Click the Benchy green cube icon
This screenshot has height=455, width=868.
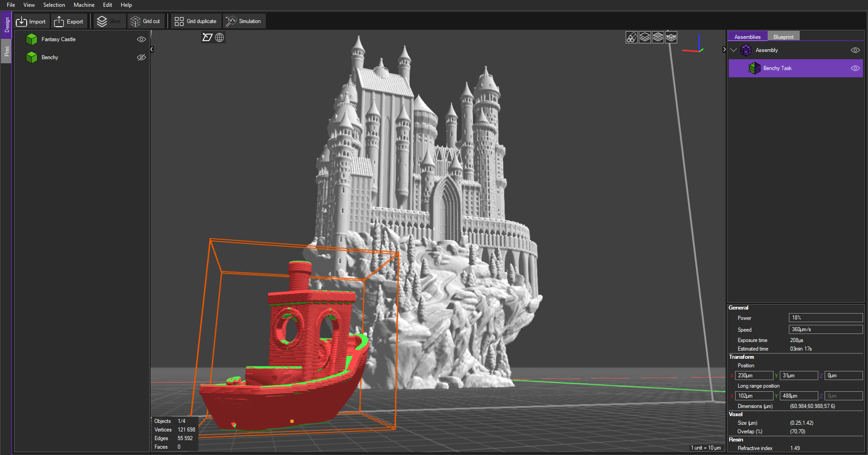point(32,57)
